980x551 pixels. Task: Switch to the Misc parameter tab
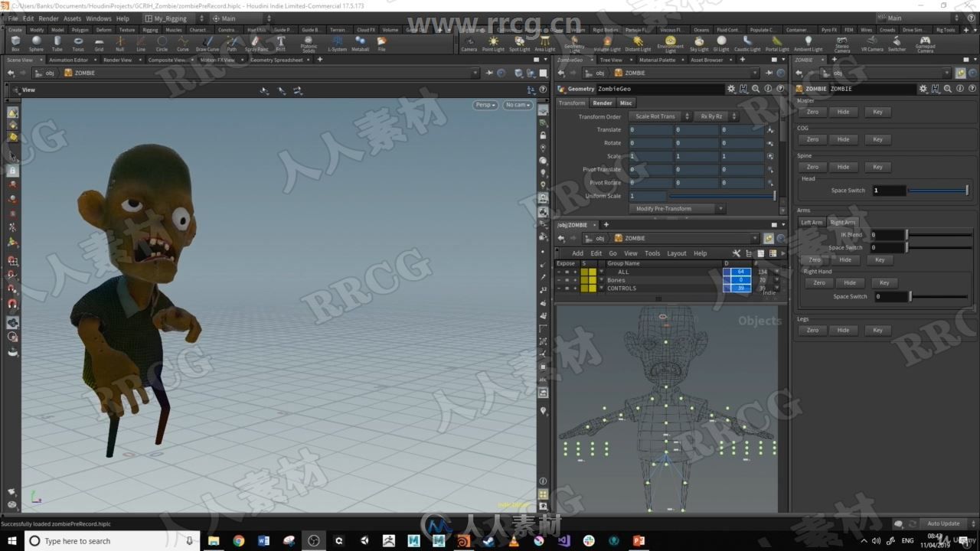626,103
